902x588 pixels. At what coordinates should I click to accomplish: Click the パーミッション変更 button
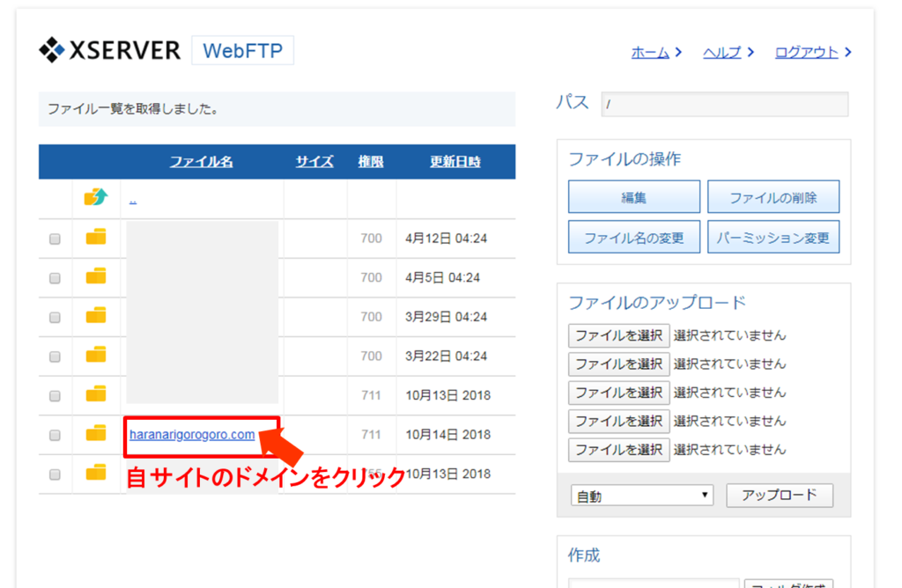773,238
